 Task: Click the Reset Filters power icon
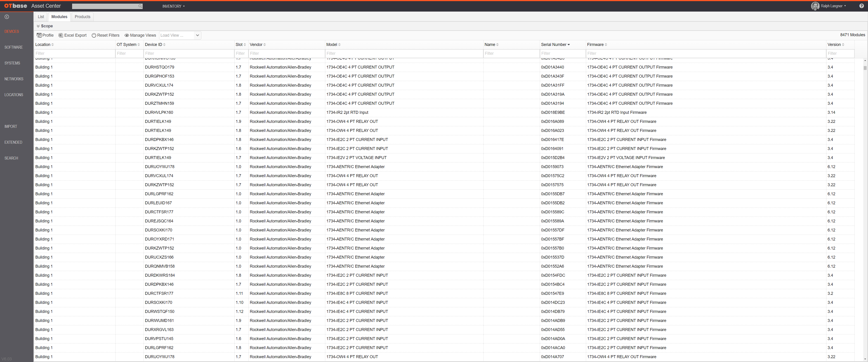94,35
